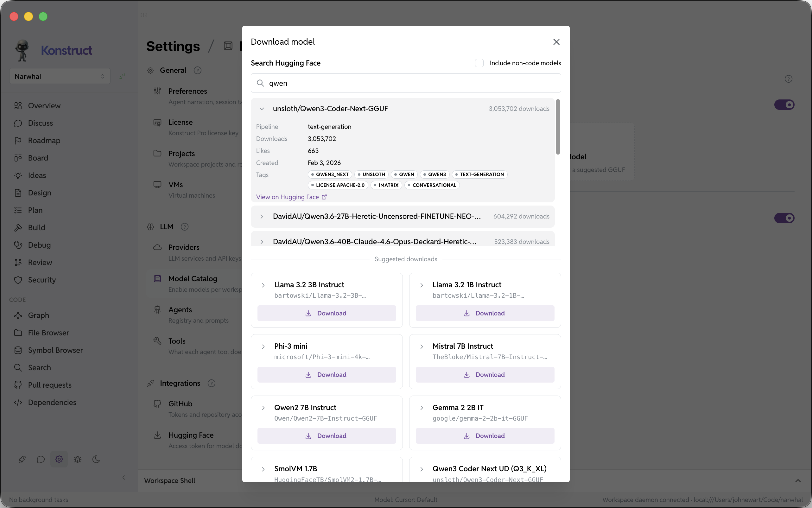Click the plug icon next to Narwhal

pyautogui.click(x=122, y=77)
